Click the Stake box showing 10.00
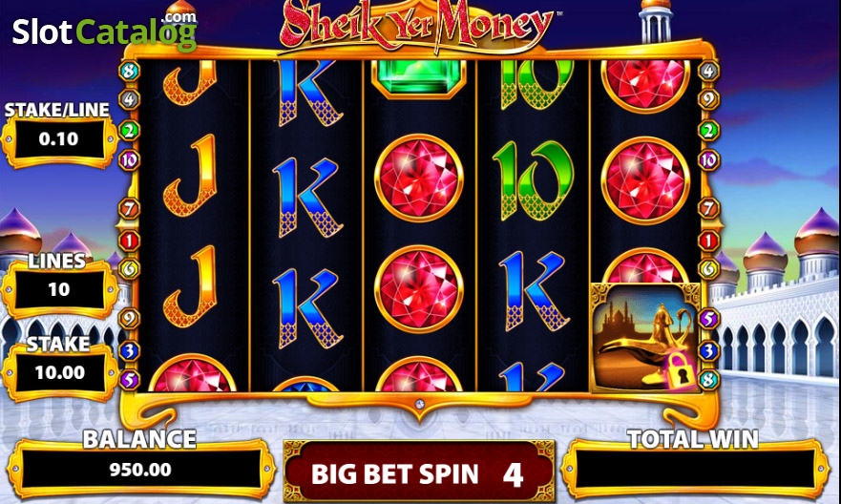 (59, 372)
